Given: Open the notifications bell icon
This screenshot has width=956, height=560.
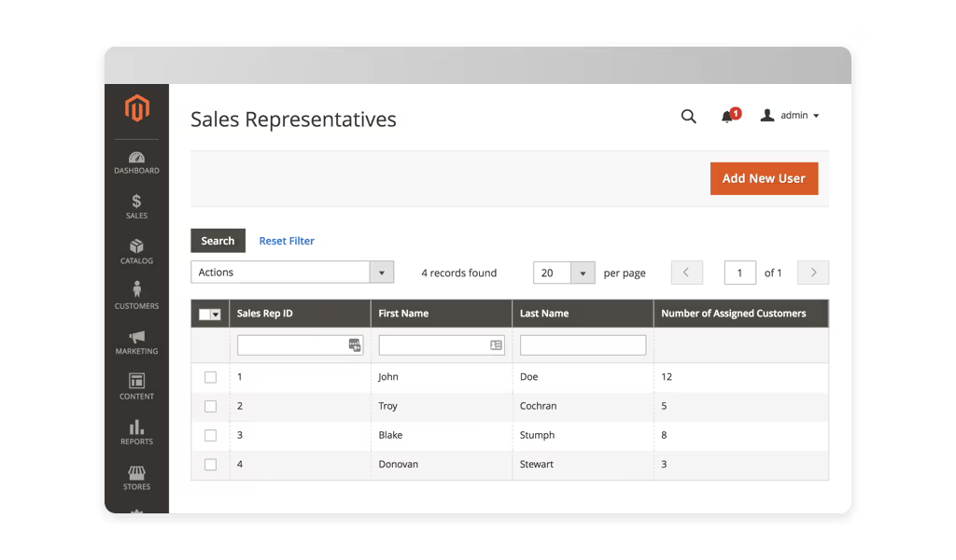Looking at the screenshot, I should click(727, 117).
